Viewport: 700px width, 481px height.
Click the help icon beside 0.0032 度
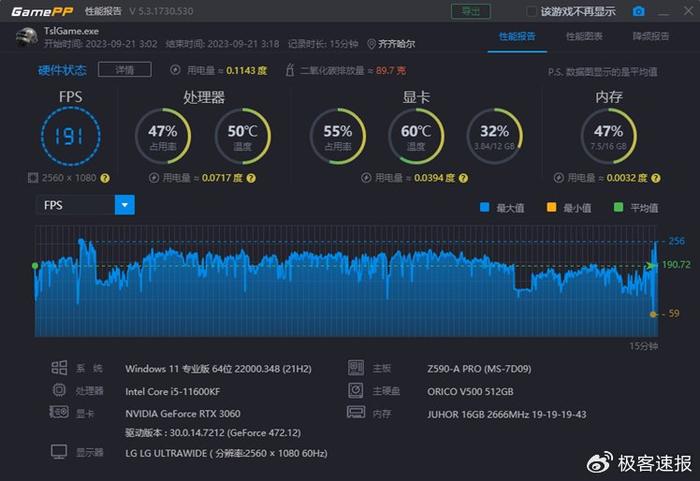point(655,178)
